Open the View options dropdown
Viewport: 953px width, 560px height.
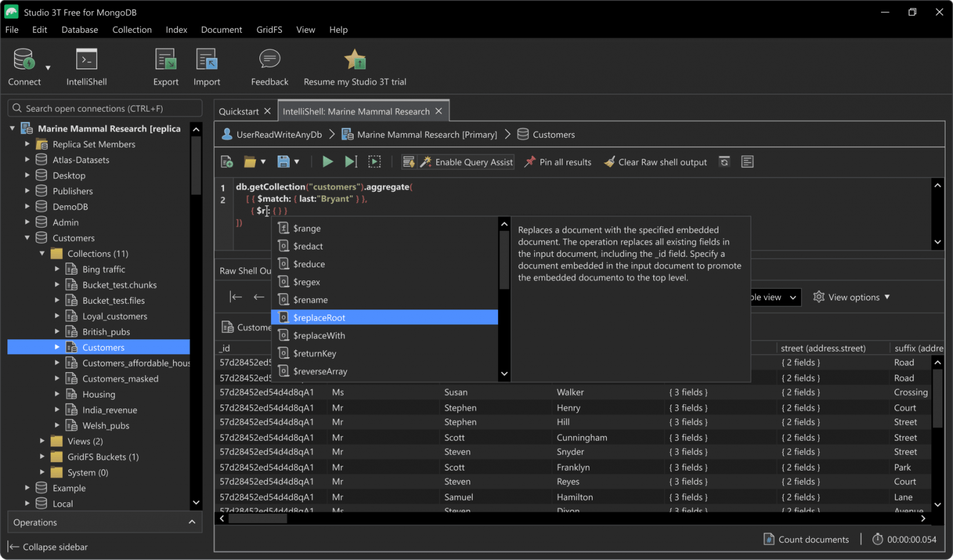pyautogui.click(x=851, y=296)
